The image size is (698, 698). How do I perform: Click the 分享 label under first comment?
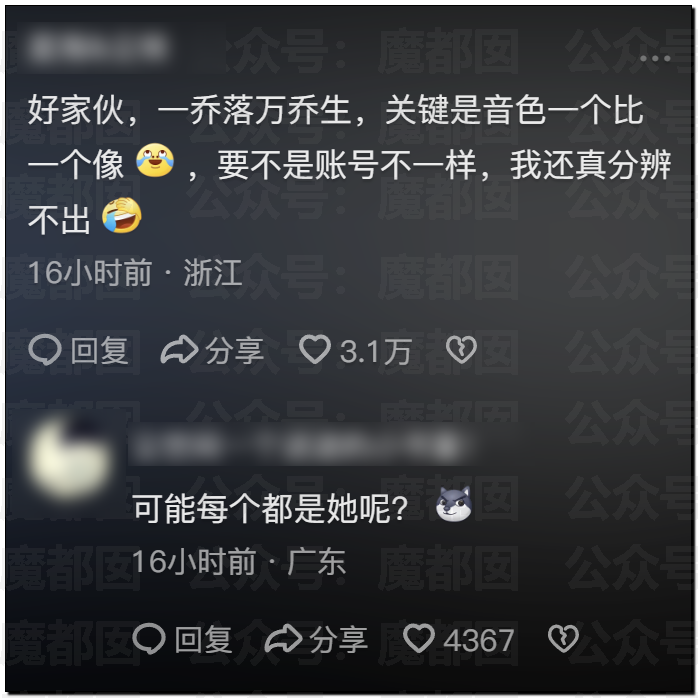pos(235,350)
